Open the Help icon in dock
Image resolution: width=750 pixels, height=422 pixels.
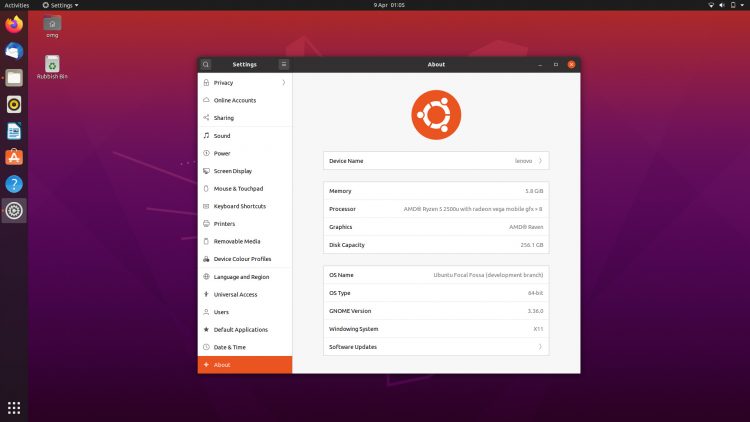point(14,184)
